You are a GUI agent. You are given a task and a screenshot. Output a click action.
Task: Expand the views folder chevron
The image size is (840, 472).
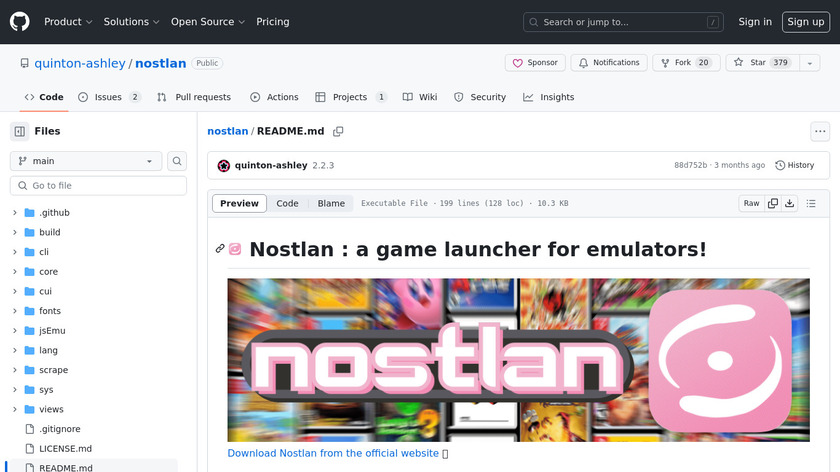click(15, 409)
